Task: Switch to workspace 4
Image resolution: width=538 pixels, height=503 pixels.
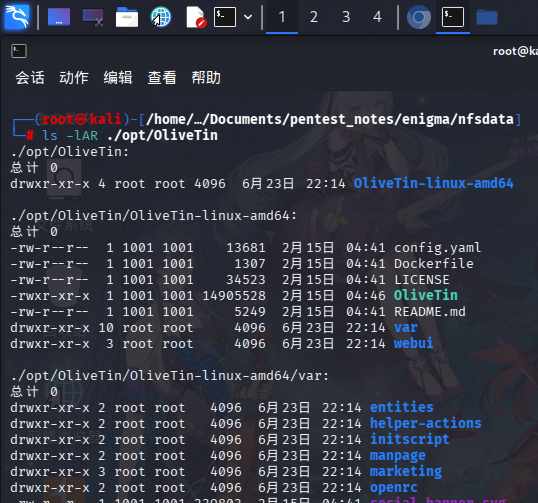Action: pyautogui.click(x=377, y=17)
